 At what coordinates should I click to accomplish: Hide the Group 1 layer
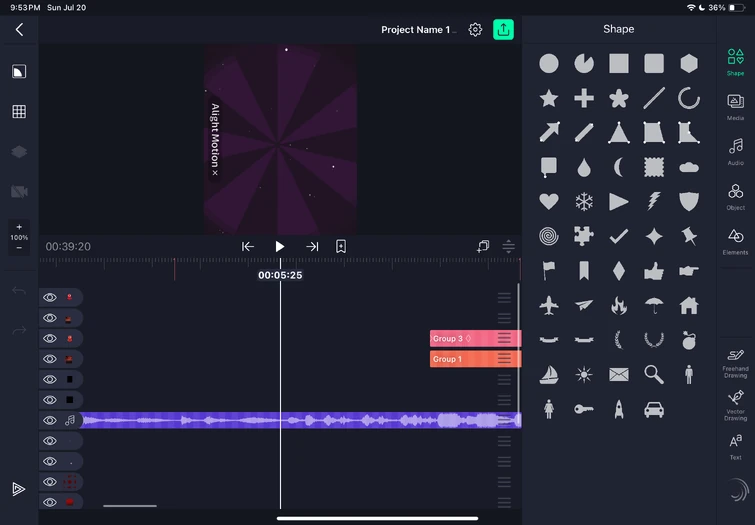[x=50, y=359]
